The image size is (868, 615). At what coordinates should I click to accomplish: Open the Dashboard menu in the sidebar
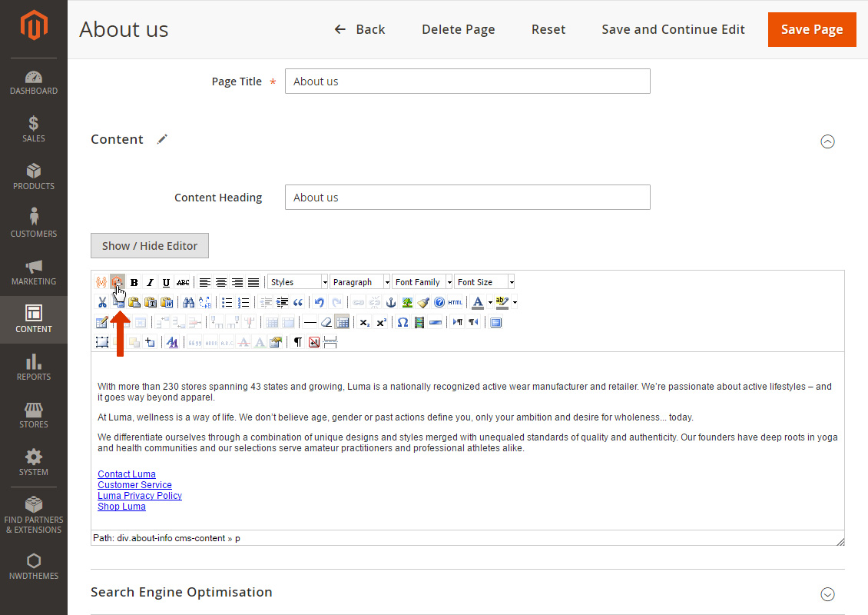(x=34, y=82)
